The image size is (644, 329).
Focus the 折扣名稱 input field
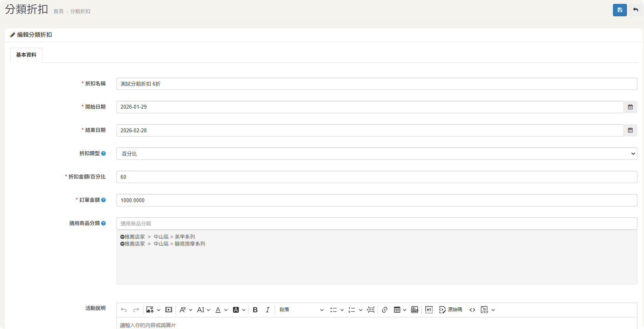[377, 84]
